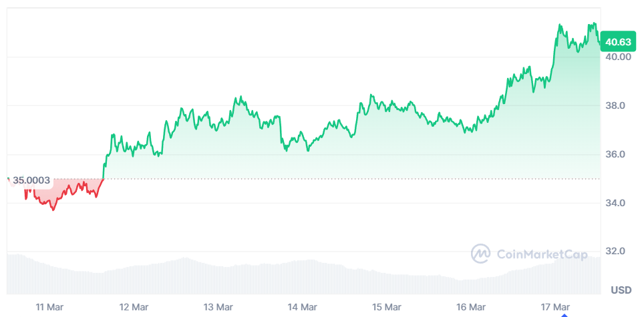Select the green 40.63 current price tag

tap(618, 42)
